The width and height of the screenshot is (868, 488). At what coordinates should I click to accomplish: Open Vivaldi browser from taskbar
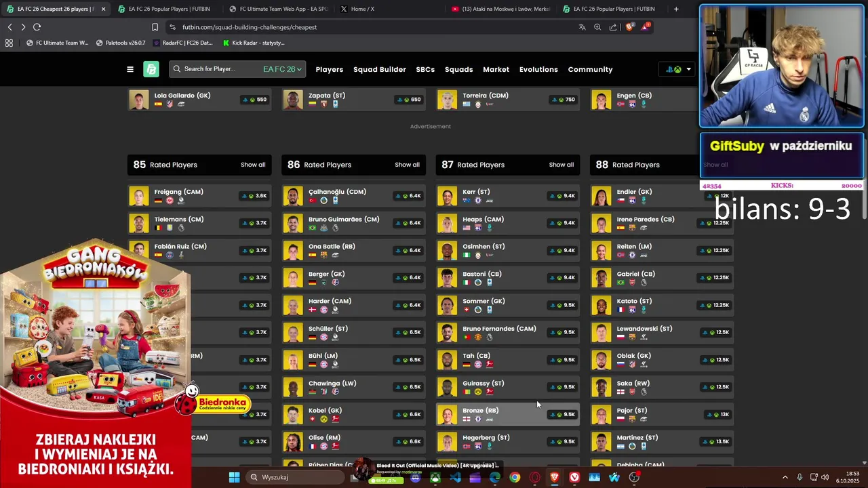(574, 477)
